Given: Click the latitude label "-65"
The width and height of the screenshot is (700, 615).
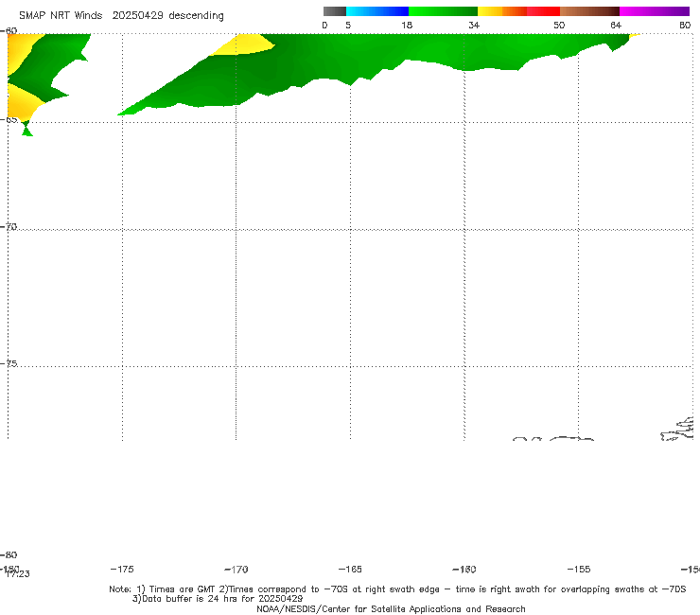Looking at the screenshot, I should 9,119.
